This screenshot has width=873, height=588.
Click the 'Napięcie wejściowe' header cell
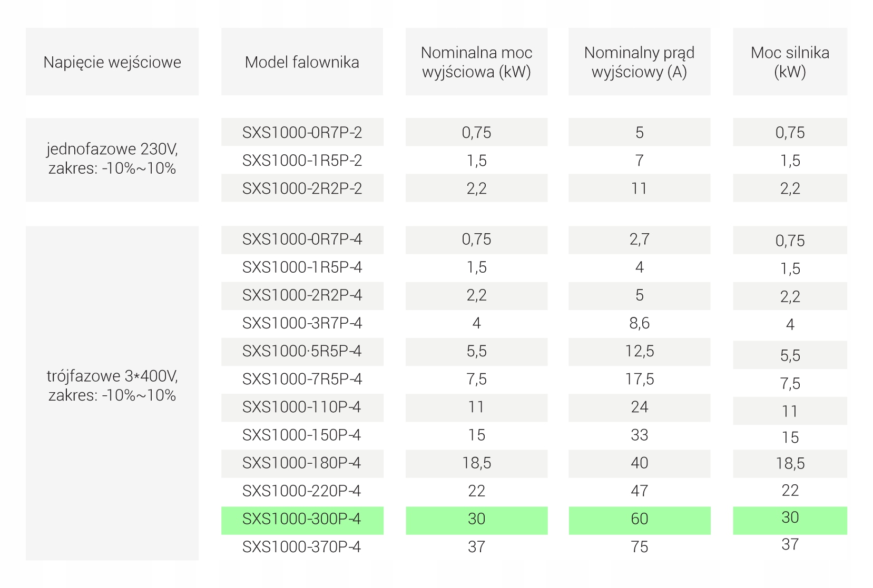pyautogui.click(x=112, y=62)
